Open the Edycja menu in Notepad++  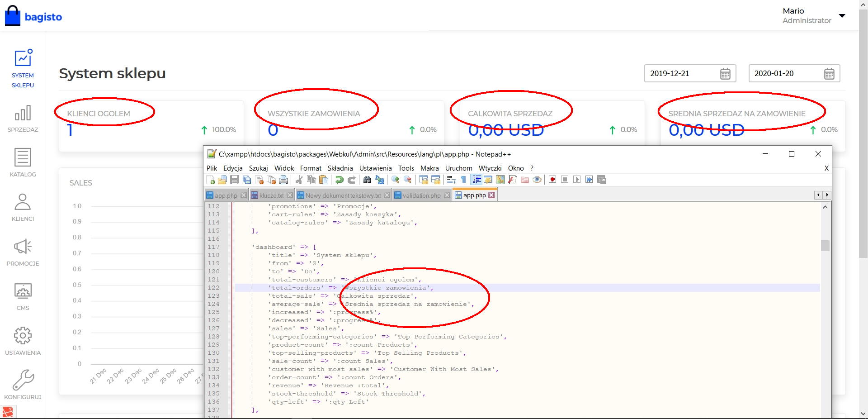233,168
